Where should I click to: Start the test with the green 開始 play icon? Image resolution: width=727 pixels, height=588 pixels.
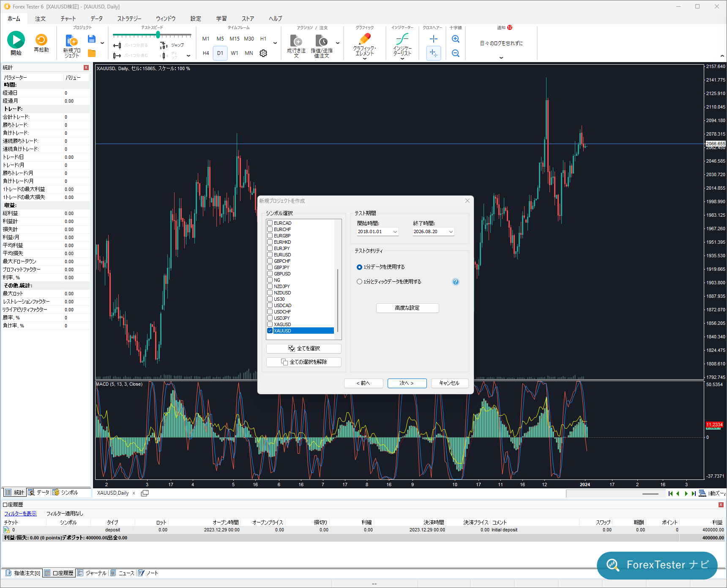point(16,40)
